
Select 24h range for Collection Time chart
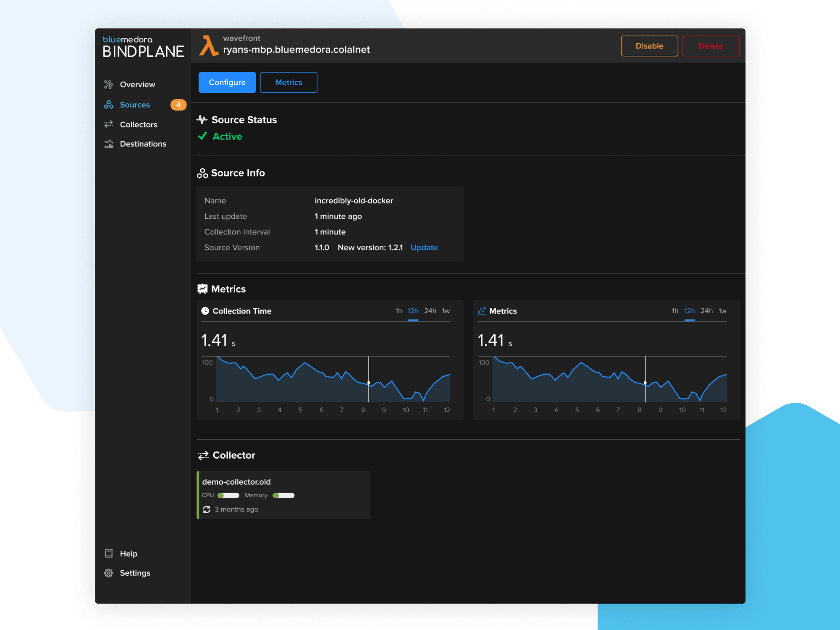(430, 311)
